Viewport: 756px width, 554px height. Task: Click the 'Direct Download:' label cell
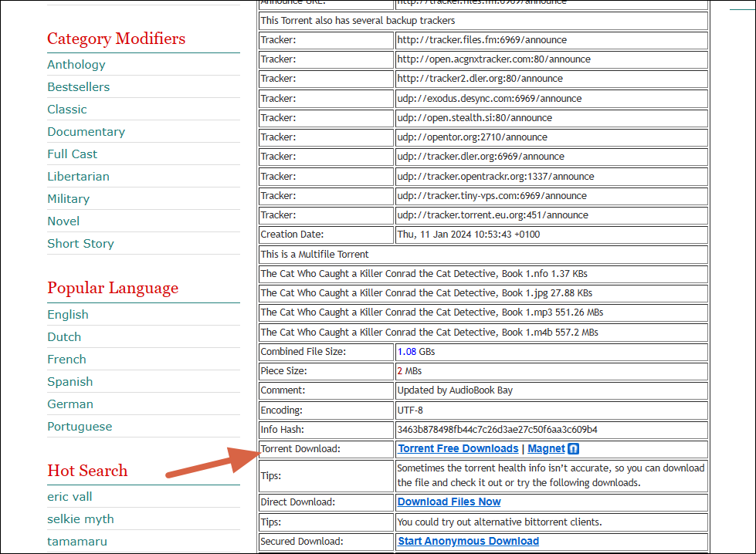[327, 502]
